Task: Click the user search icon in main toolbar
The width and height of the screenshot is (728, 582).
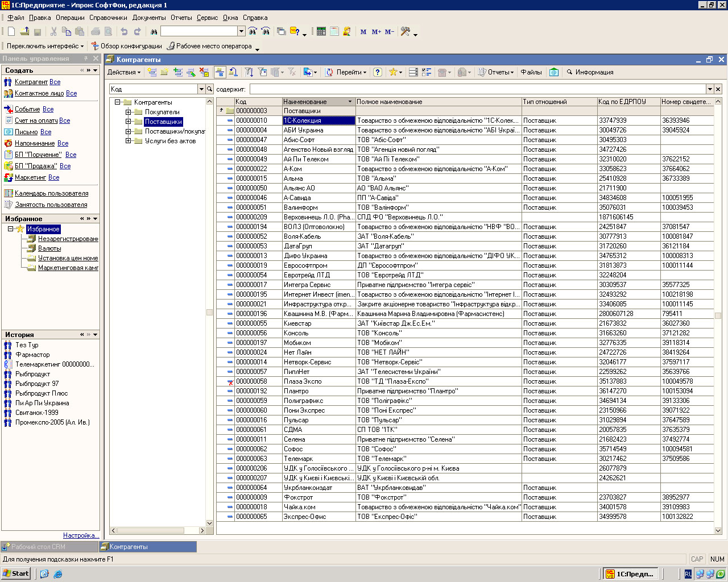Action: pyautogui.click(x=347, y=31)
